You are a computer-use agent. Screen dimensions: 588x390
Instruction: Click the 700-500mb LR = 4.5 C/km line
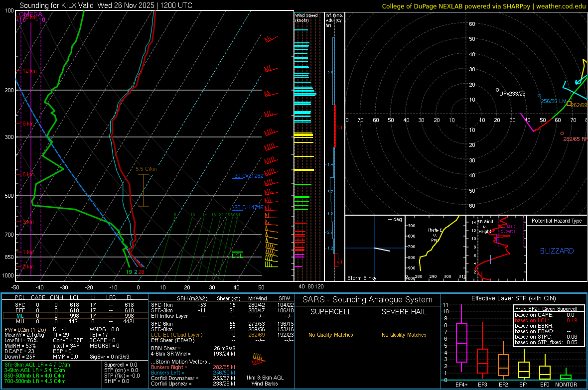click(x=35, y=381)
